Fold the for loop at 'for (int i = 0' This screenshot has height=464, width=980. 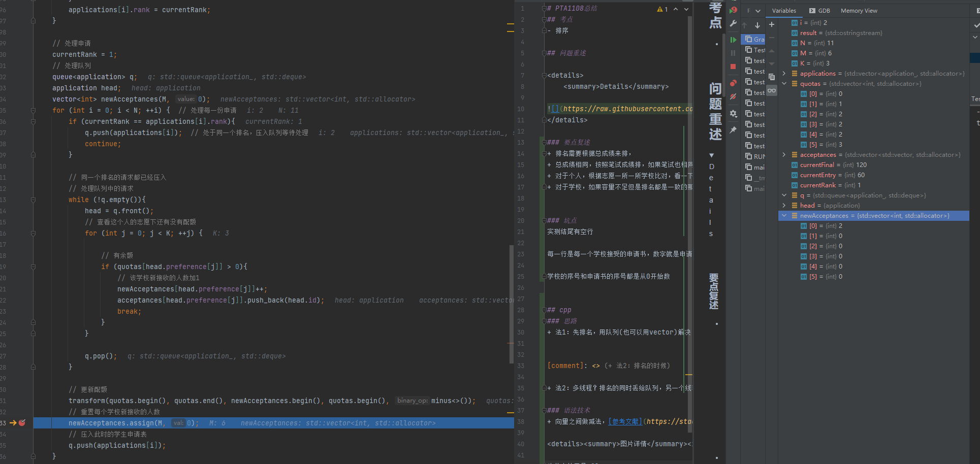coord(33,110)
